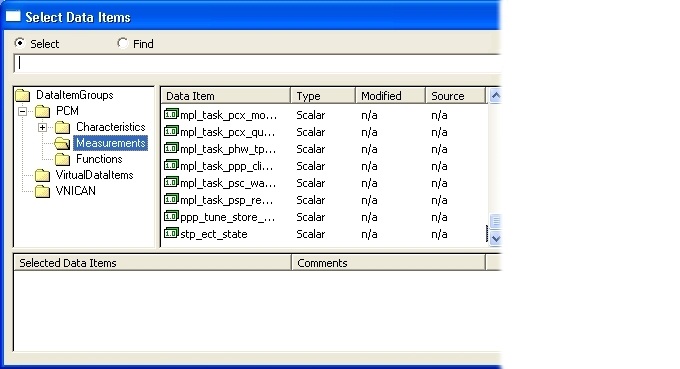Click Select Data Items title bar icon

tap(13, 16)
